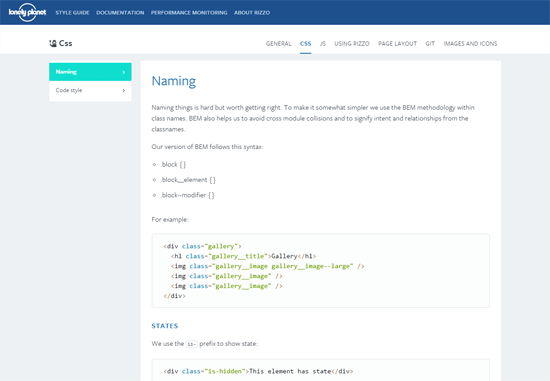Open Code style in the sidebar
This screenshot has height=381, width=550.
coord(90,91)
